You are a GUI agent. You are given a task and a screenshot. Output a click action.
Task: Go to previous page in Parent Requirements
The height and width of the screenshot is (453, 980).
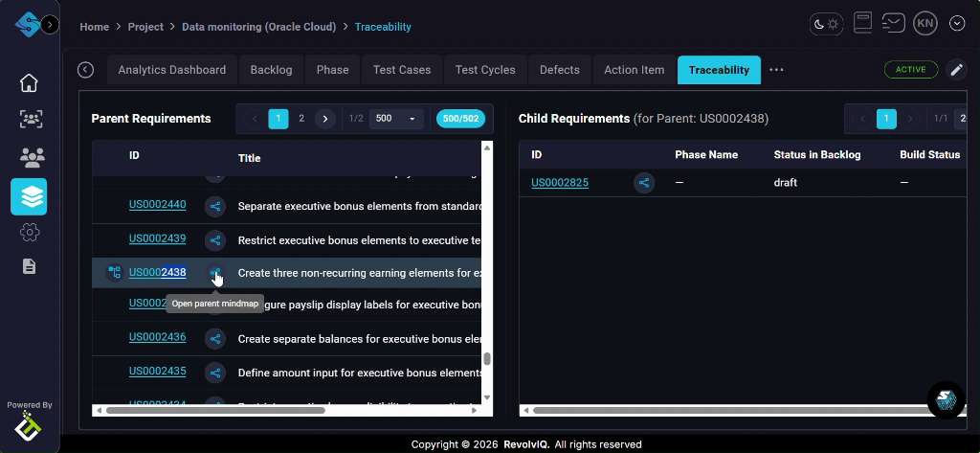[255, 118]
